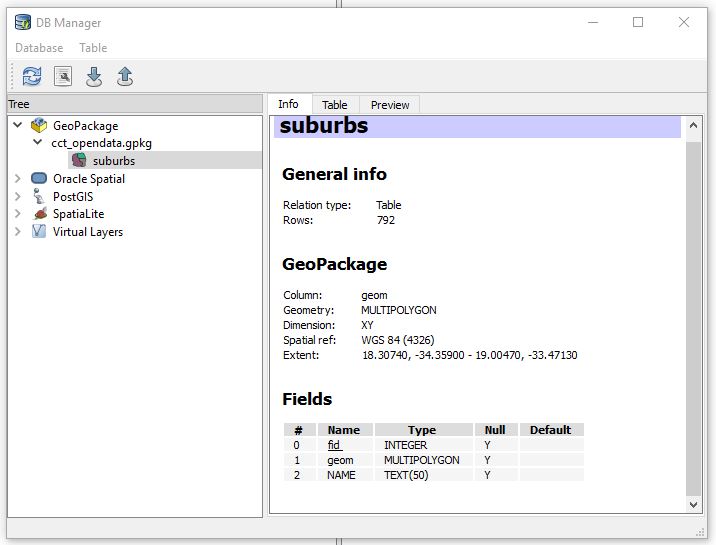Select Oracle Spatial tree label
Viewport: 716px width, 545px height.
pos(89,178)
